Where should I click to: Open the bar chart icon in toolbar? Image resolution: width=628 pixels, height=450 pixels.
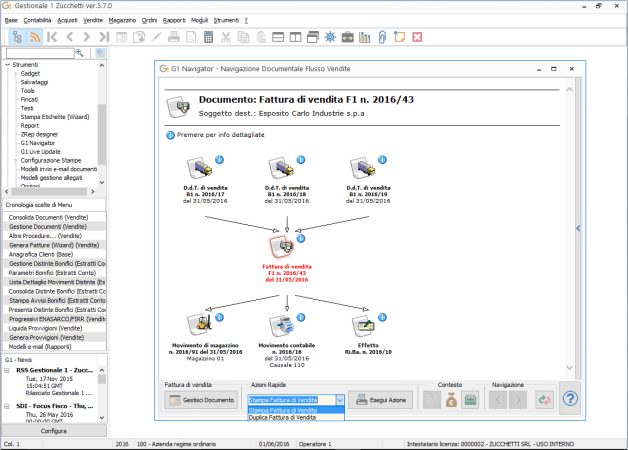coord(365,37)
